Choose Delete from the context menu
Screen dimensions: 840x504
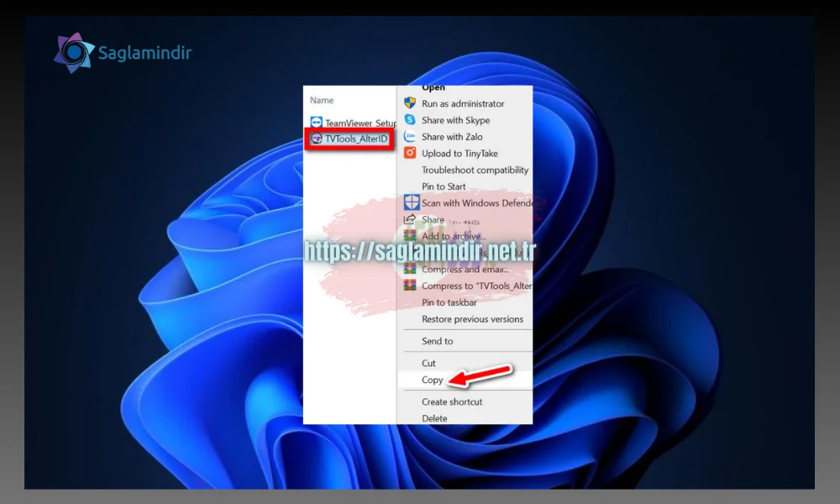(434, 417)
